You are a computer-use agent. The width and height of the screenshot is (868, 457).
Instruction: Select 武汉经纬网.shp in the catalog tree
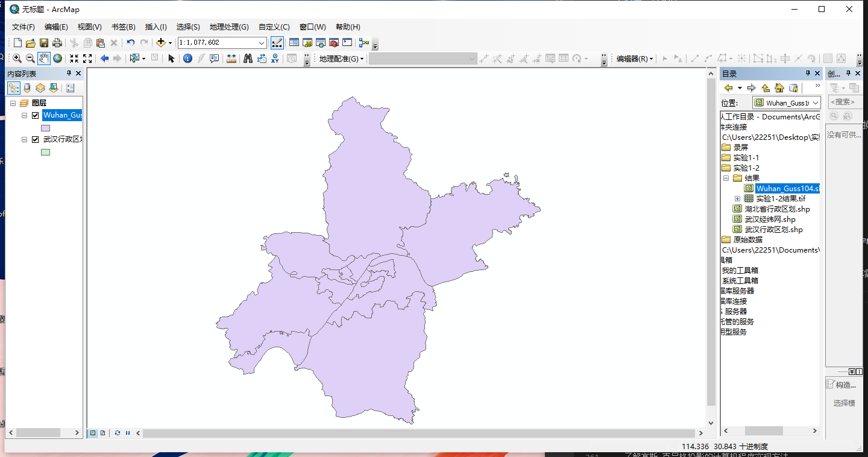[x=770, y=219]
